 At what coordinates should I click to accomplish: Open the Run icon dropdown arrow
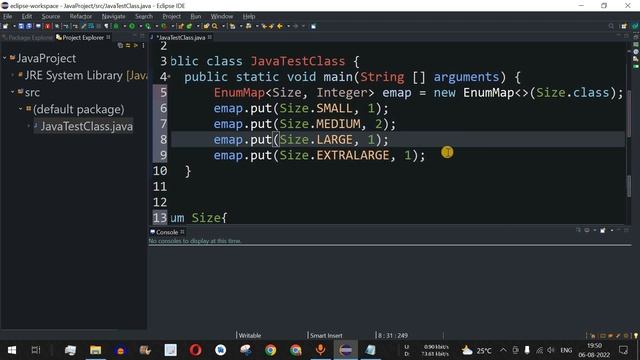[140, 26]
